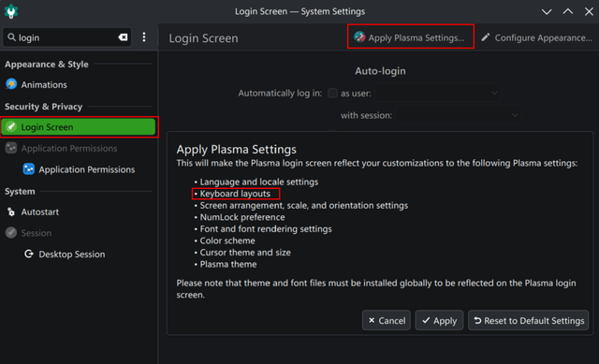The height and width of the screenshot is (364, 599).
Task: Open the 'as user' dropdown
Action: (x=437, y=93)
